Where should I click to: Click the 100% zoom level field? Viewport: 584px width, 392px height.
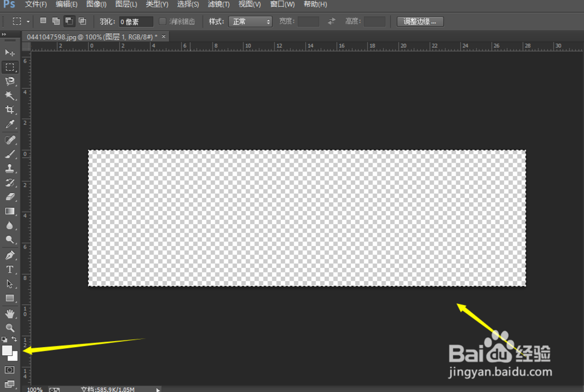tap(34, 390)
